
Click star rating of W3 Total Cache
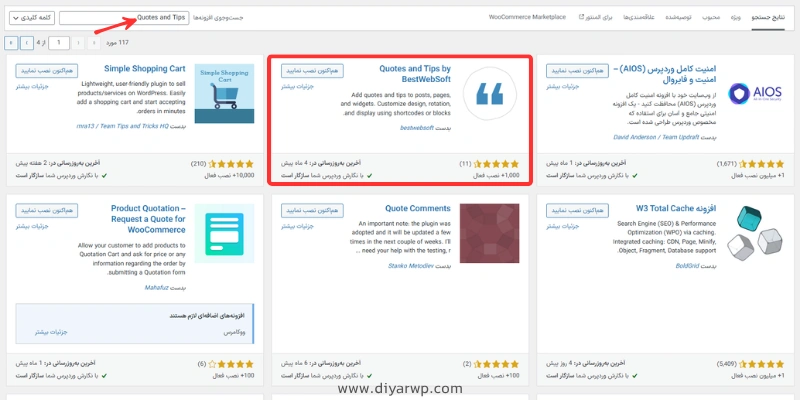pos(761,364)
